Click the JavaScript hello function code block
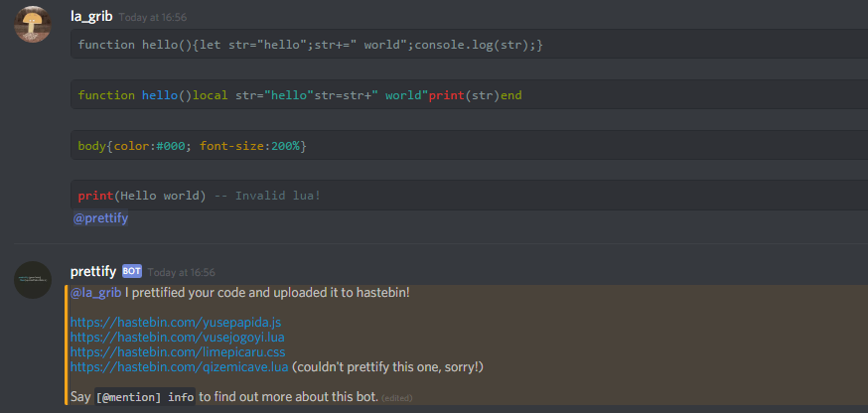Viewport: 868px width, 413px height. [470, 45]
